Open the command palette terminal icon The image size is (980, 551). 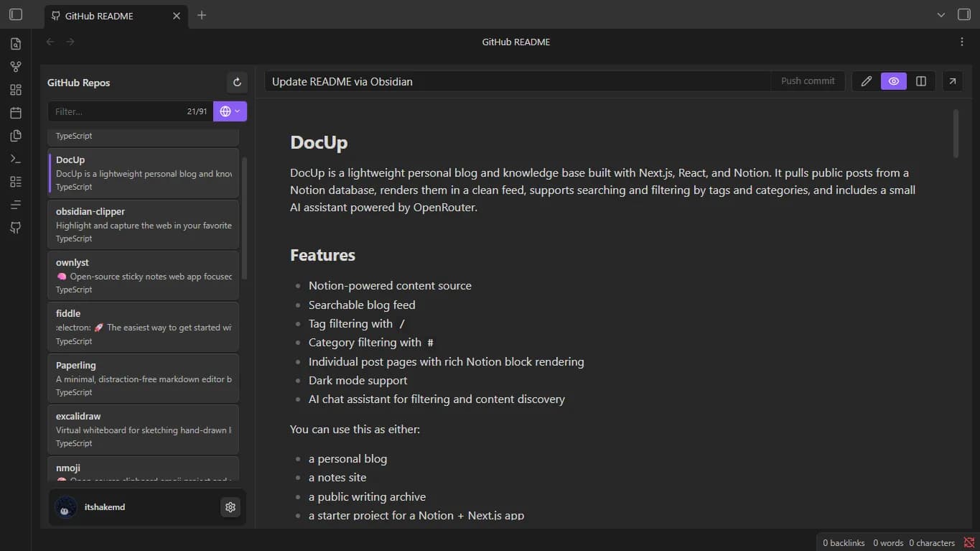pyautogui.click(x=16, y=159)
